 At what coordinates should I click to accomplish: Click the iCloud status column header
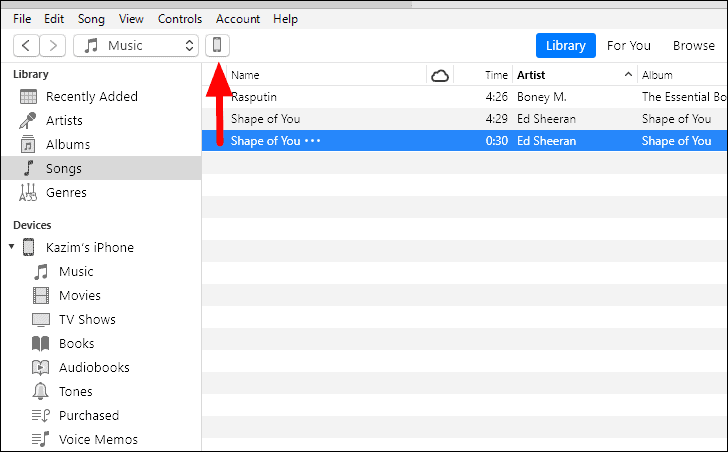440,75
